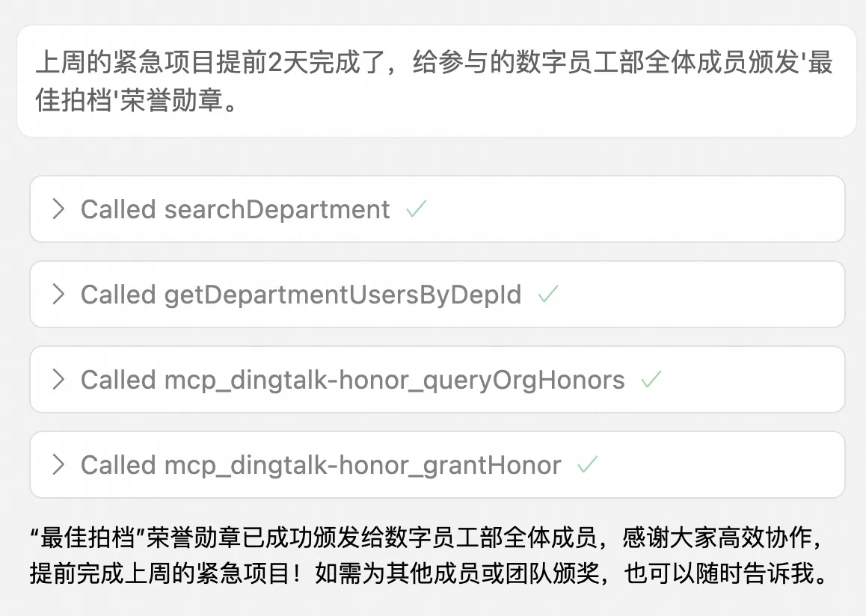The image size is (866, 616).
Task: Click the checkmark following grantHonor
Action: click(x=588, y=465)
